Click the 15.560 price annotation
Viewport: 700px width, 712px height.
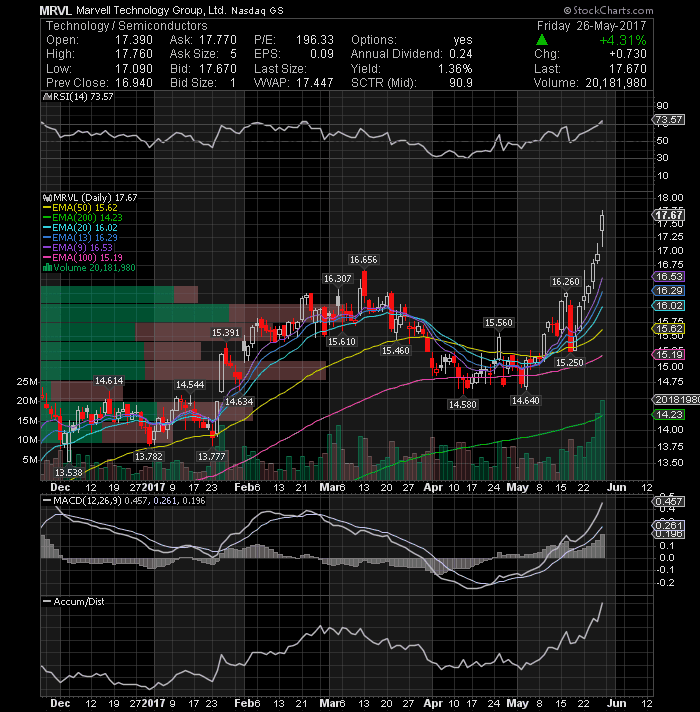coord(498,323)
